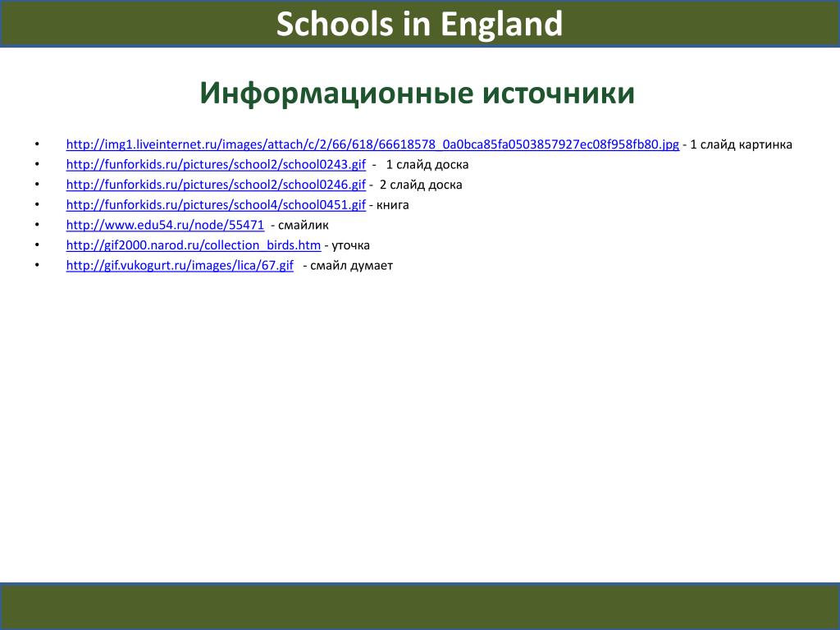
Task: Open the funforkids school0243.gif link
Action: (216, 164)
